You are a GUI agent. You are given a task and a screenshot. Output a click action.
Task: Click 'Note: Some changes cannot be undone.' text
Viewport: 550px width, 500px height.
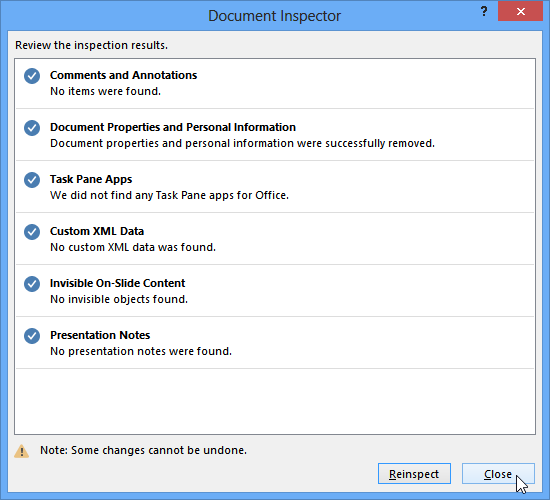click(x=143, y=450)
